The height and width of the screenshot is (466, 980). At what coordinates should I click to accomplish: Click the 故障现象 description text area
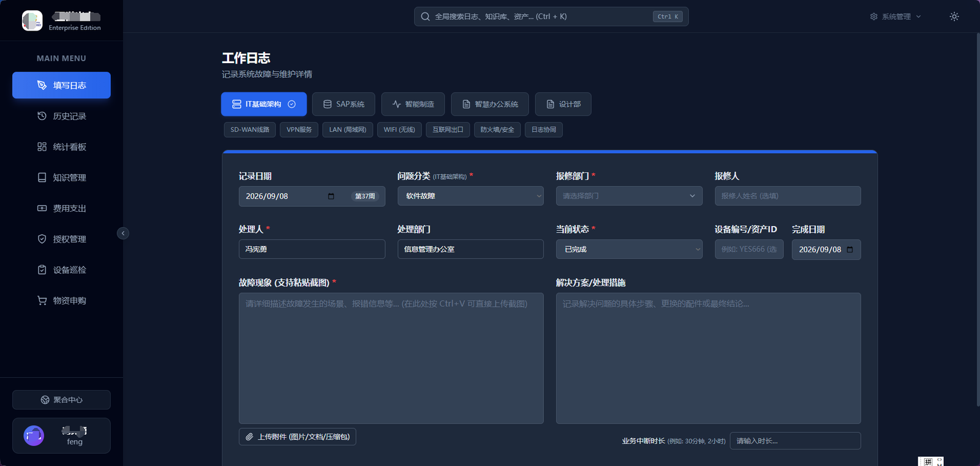391,358
